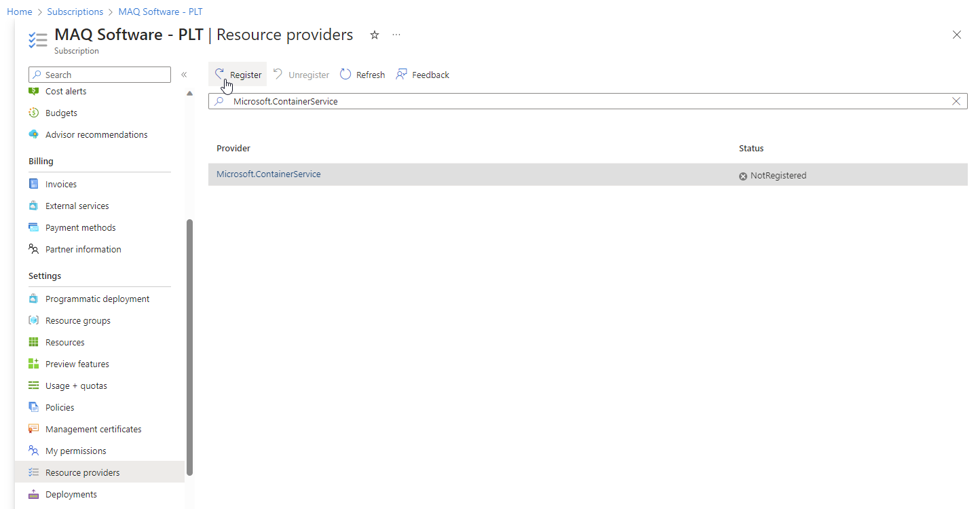980x509 pixels.
Task: Click the Register button icon
Action: coord(220,73)
